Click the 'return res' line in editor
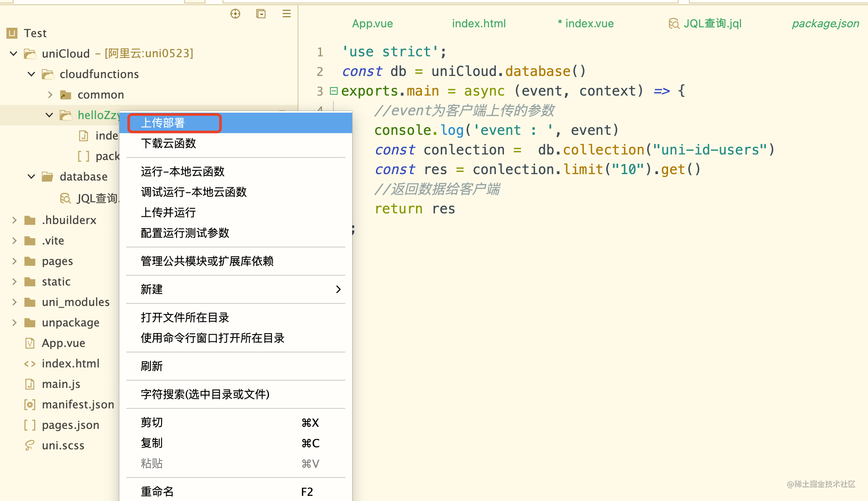This screenshot has height=501, width=868. tap(415, 209)
